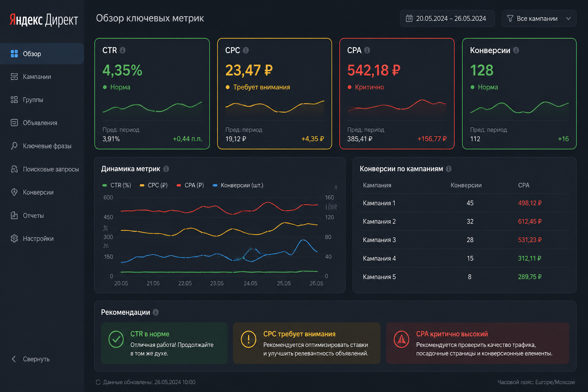The width and height of the screenshot is (588, 392).
Task: Open the CTR в норме recommendation card
Action: point(164,343)
